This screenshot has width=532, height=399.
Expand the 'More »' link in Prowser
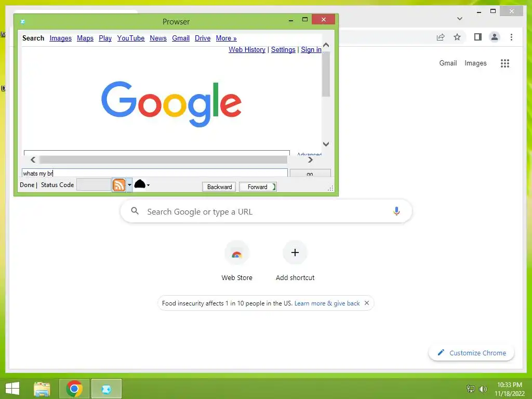227,38
